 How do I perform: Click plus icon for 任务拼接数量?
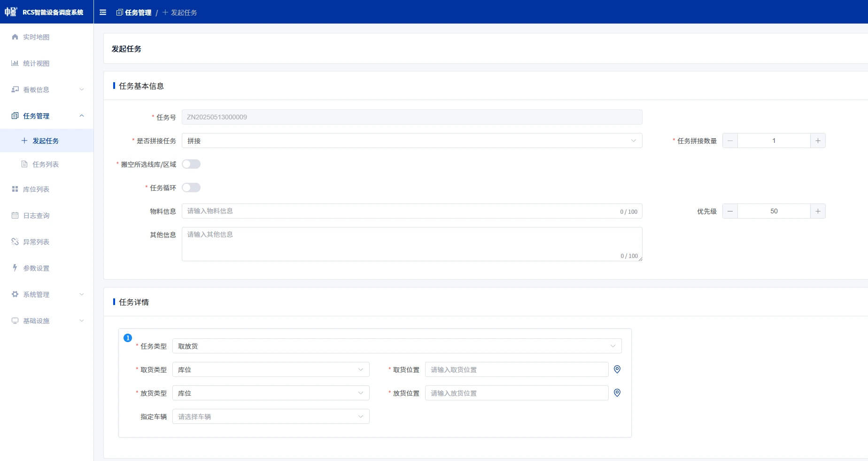tap(818, 141)
